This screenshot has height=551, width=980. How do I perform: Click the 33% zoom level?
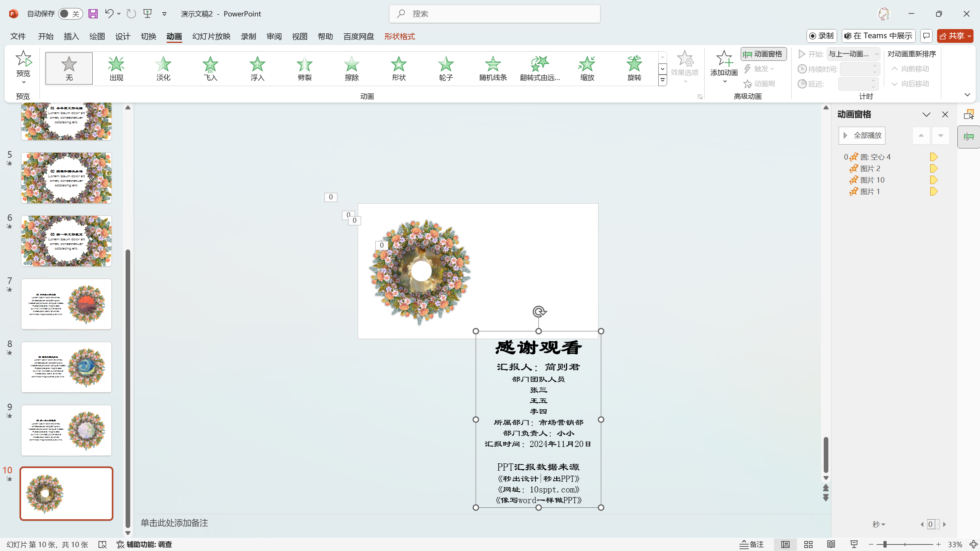click(955, 544)
